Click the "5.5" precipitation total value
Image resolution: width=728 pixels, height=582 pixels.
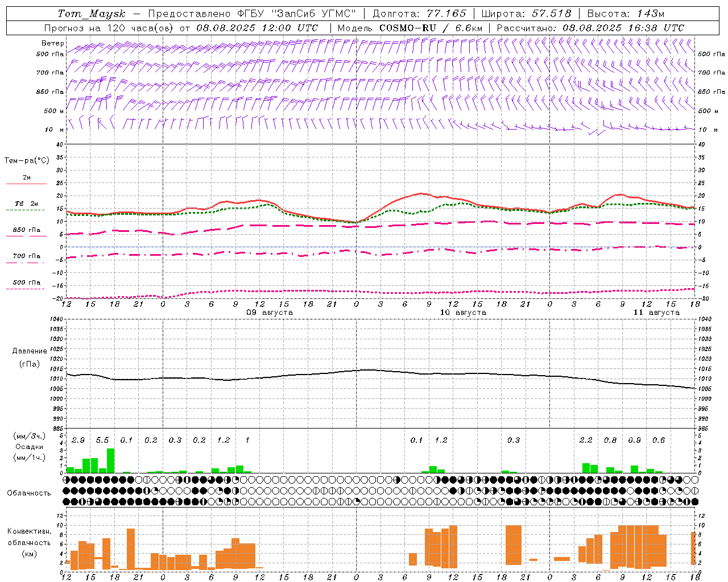point(102,440)
